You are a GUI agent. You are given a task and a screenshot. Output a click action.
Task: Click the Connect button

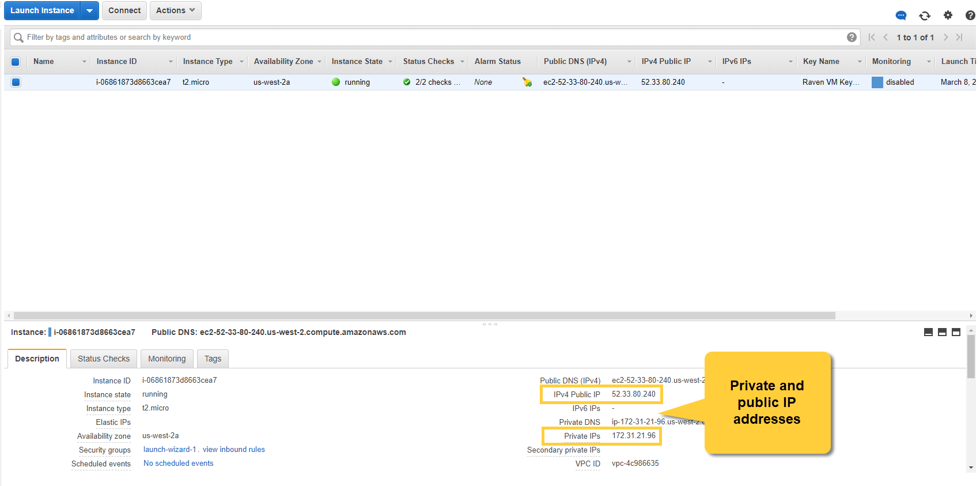pyautogui.click(x=124, y=10)
